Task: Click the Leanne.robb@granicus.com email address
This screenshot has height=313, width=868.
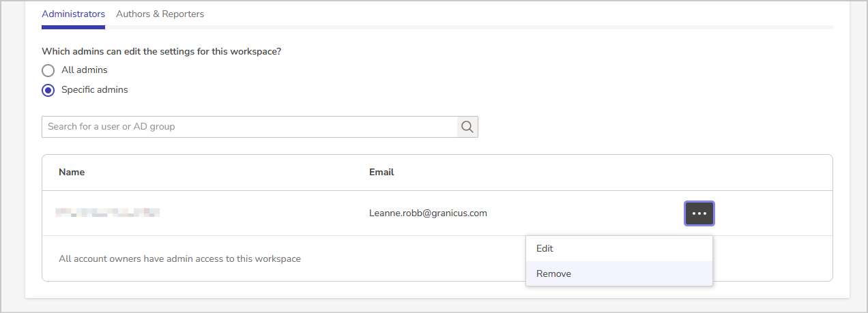Action: 428,213
